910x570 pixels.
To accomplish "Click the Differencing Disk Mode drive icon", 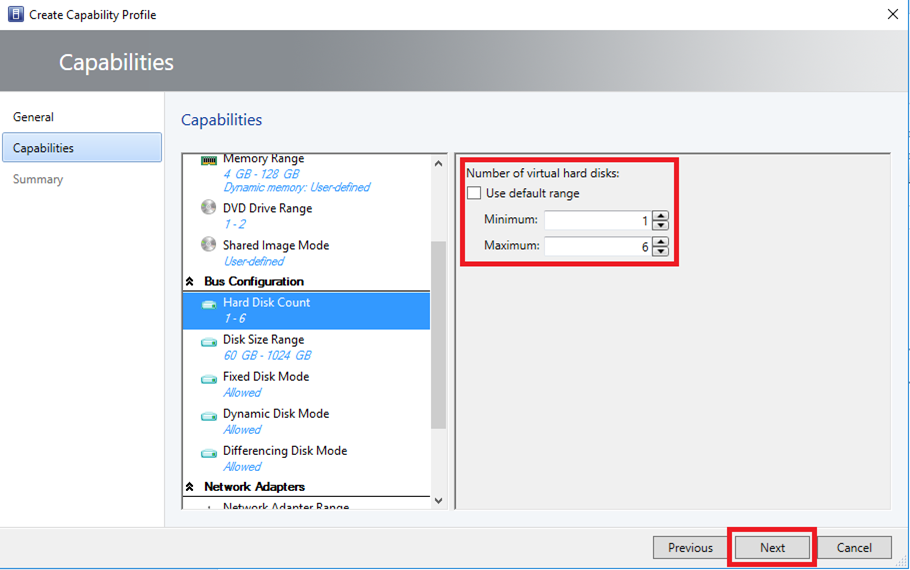I will 208,453.
